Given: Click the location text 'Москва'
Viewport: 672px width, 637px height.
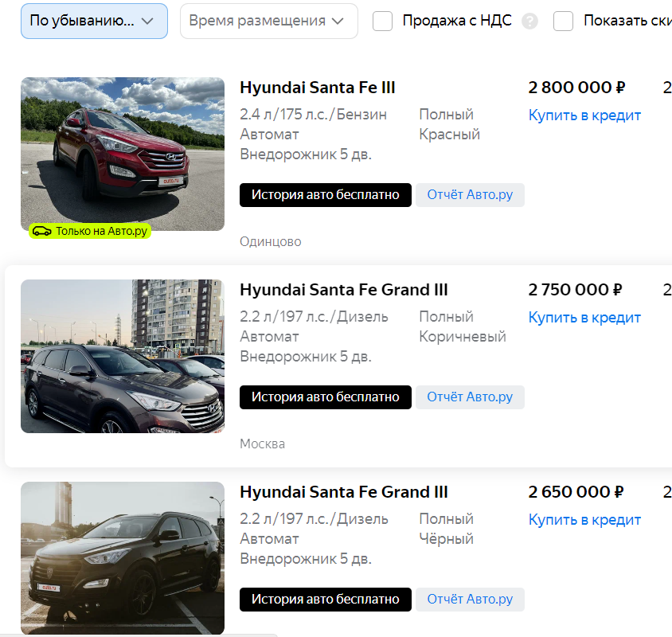Looking at the screenshot, I should 262,444.
